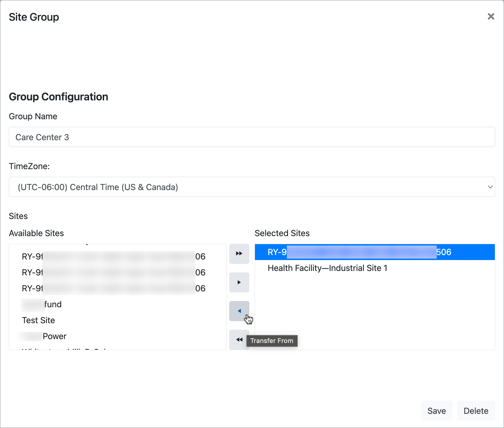
Task: Open the TimeZone dropdown
Action: pyautogui.click(x=252, y=187)
